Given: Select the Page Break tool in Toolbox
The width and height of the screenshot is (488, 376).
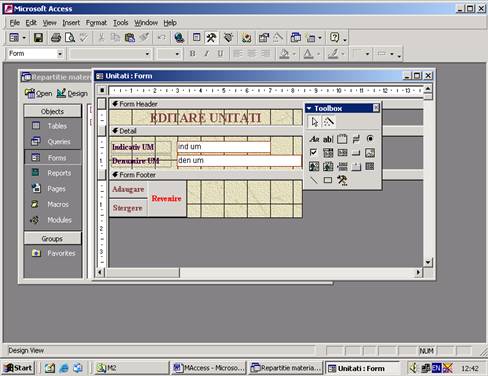Looking at the screenshot, I should 342,166.
